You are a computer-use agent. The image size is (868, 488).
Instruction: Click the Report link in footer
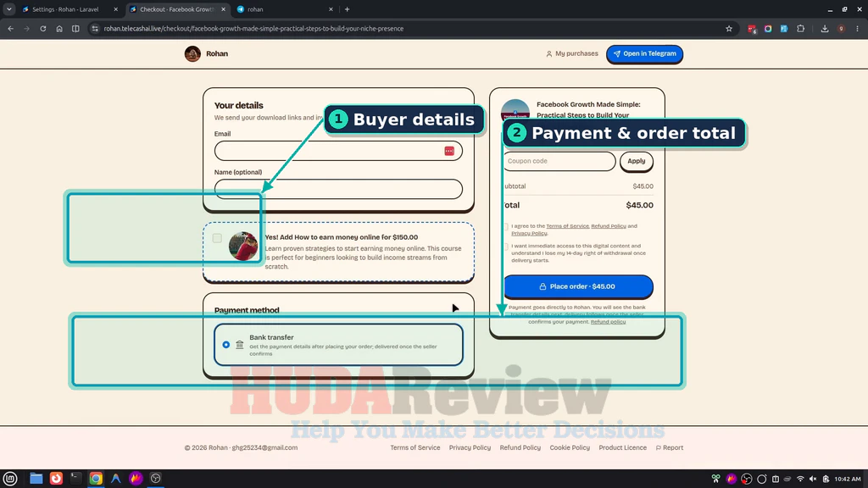point(670,447)
